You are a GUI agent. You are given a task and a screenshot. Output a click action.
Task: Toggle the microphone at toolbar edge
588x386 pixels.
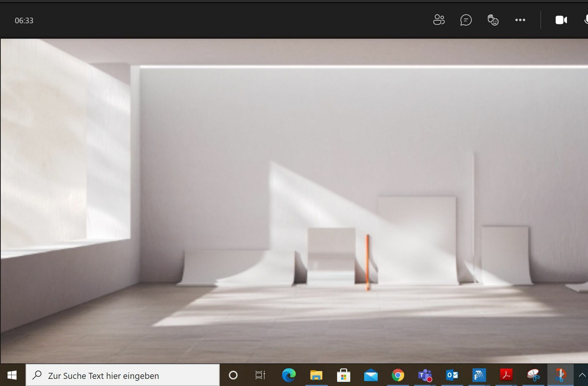click(586, 20)
